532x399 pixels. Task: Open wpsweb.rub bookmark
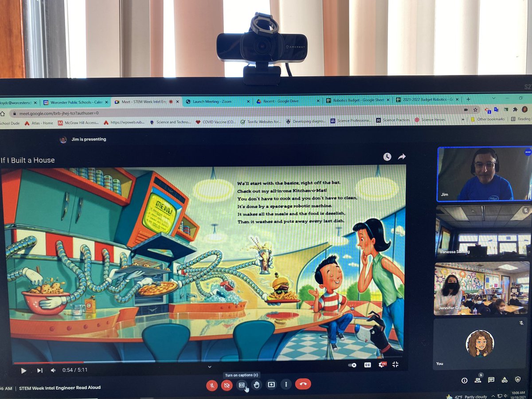tap(125, 122)
